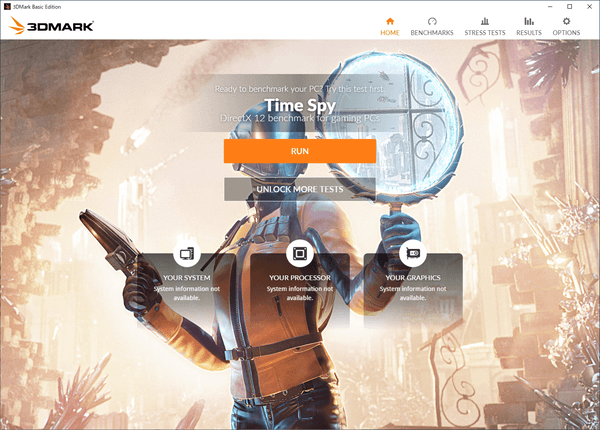
Task: Click the Your Graphics card icon
Action: 412,253
